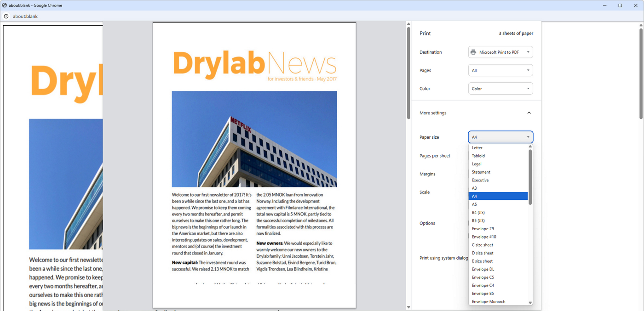This screenshot has width=644, height=311.
Task: Pick Envelope #10 from the list
Action: (498, 237)
